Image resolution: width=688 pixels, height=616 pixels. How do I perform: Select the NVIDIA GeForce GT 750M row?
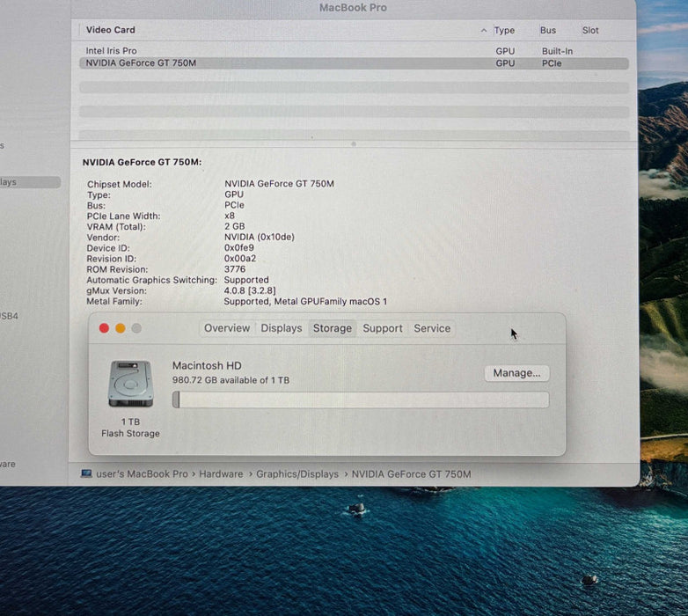coord(354,63)
